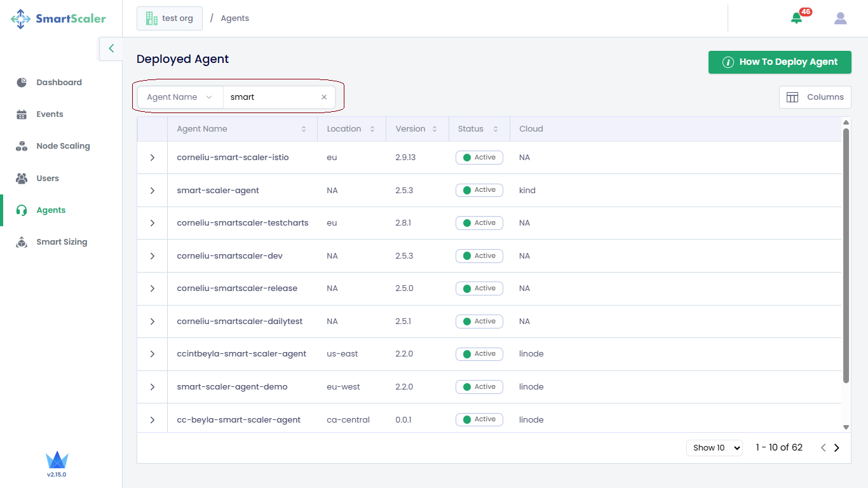Image resolution: width=868 pixels, height=488 pixels.
Task: Click the location cell us-east
Action: pyautogui.click(x=342, y=354)
